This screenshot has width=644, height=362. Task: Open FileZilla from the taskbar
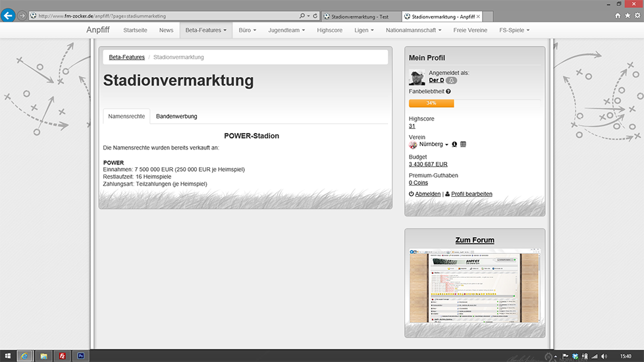(x=63, y=355)
